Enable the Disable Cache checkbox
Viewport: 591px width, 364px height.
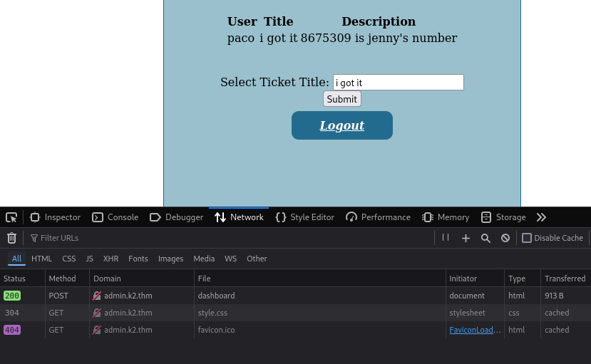527,238
